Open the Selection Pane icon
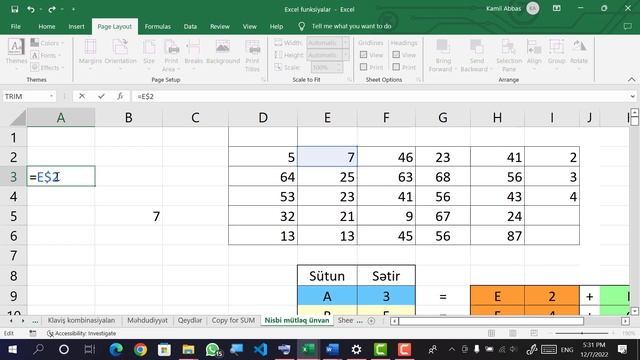Image resolution: width=640 pixels, height=360 pixels. [x=509, y=47]
